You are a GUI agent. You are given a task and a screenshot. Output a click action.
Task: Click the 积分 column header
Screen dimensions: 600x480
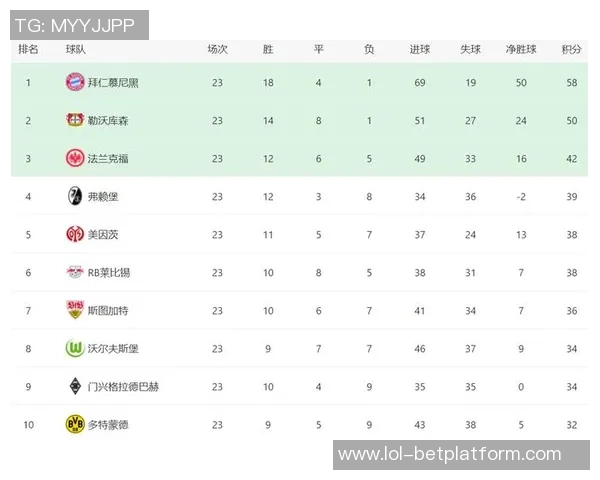(x=572, y=49)
